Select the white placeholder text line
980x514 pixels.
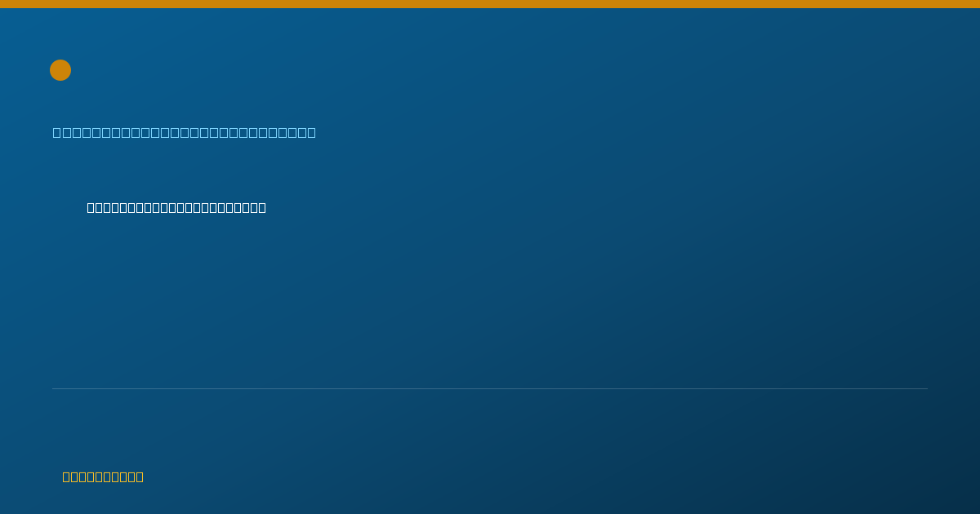pyautogui.click(x=176, y=207)
